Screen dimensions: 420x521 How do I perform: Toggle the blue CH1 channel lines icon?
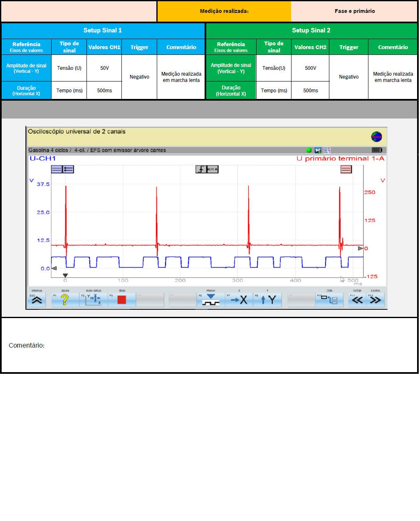click(57, 169)
